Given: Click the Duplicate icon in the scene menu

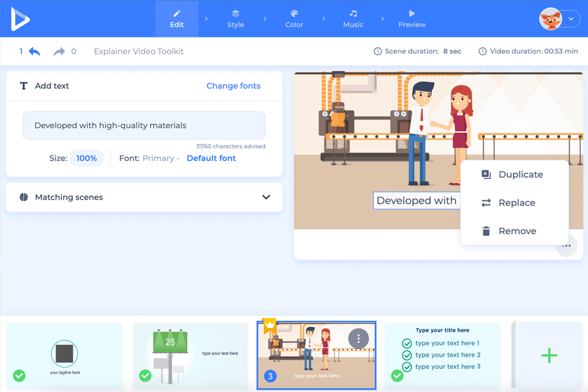Looking at the screenshot, I should (487, 175).
